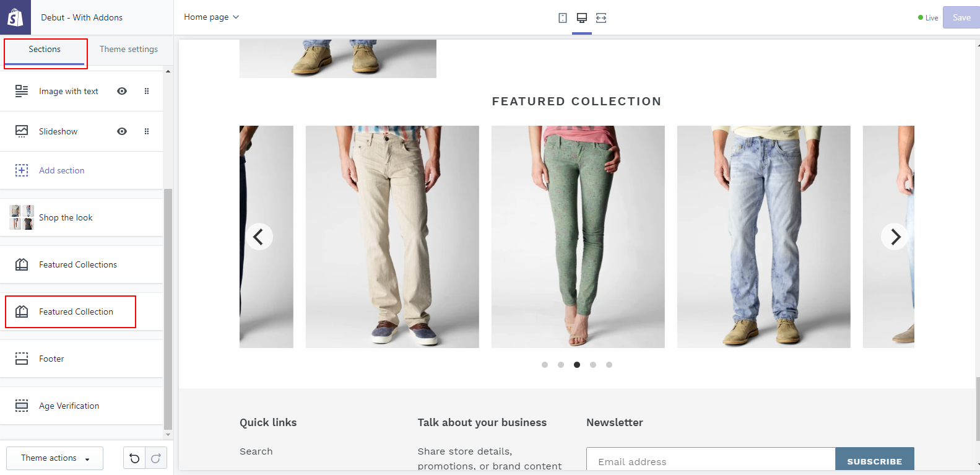Switch to fullscreen width preview icon
Viewport: 980px width, 475px height.
[x=601, y=18]
